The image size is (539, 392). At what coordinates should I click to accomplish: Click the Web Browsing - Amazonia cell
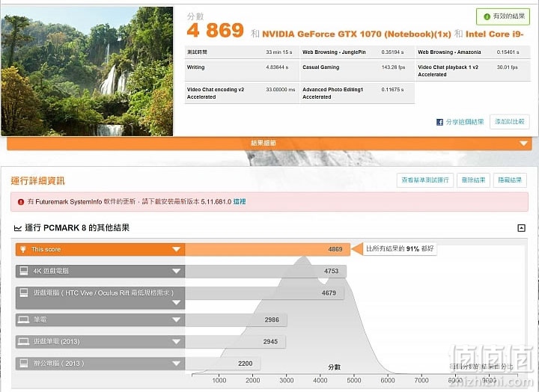[473, 52]
